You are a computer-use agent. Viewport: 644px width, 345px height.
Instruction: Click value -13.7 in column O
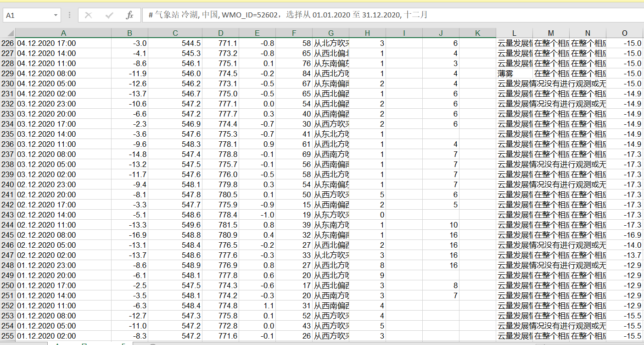(624, 255)
